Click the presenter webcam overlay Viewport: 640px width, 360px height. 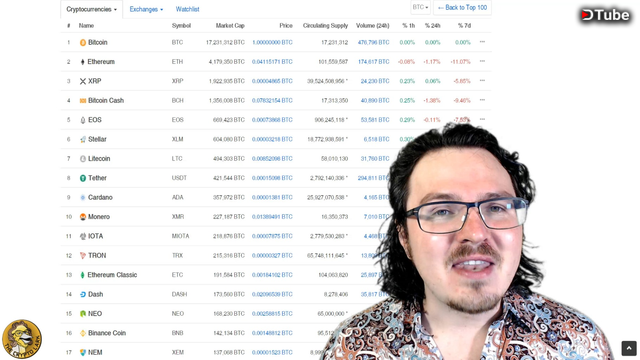point(465,241)
